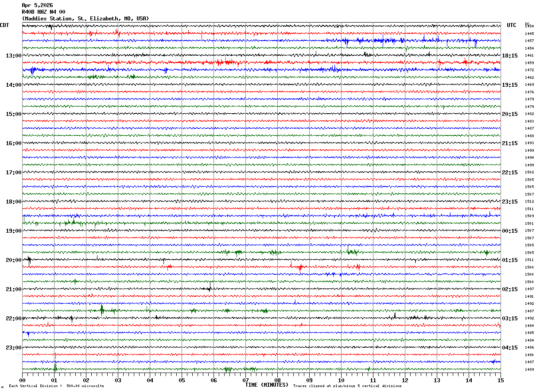The width and height of the screenshot is (536, 392).
Task: Click the station code 'R40B HHZ N4 00'
Action: tap(43, 12)
